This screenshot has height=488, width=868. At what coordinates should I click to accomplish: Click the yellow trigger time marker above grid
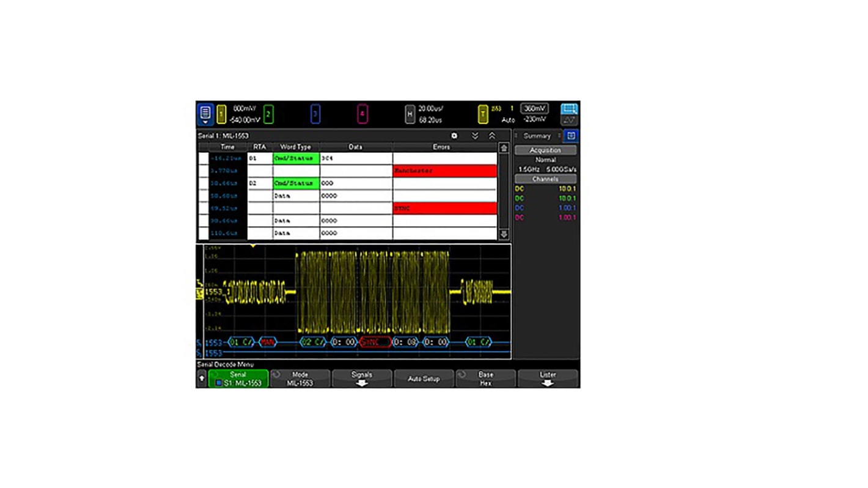252,246
